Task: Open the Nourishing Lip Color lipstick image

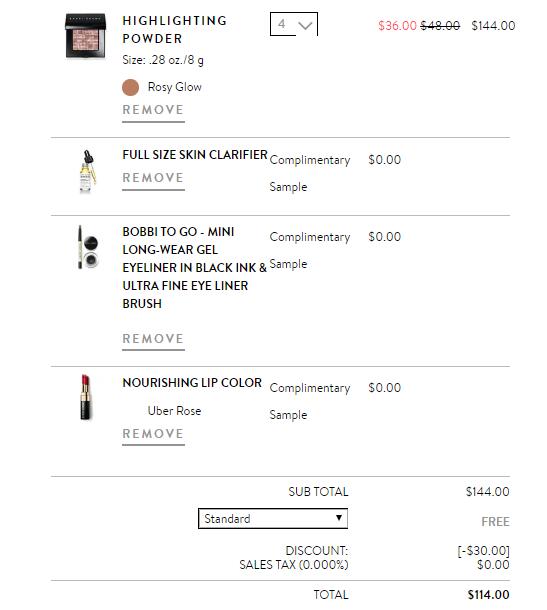Action: click(85, 397)
